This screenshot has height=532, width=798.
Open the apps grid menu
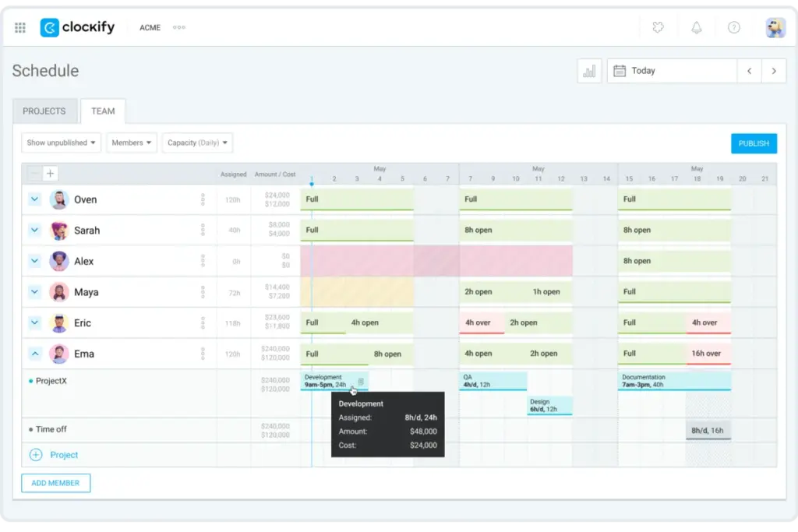pos(19,27)
